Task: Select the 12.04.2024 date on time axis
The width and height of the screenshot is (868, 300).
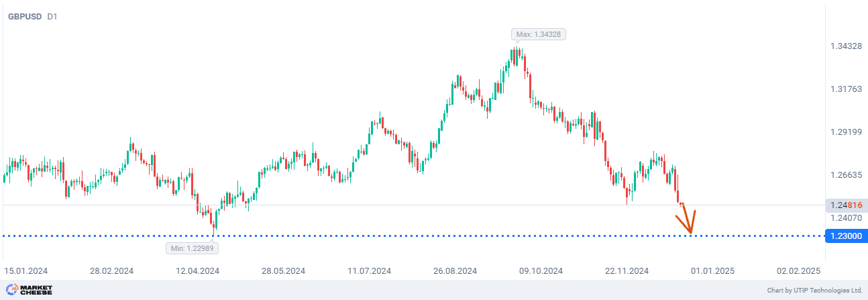Action: pos(198,271)
